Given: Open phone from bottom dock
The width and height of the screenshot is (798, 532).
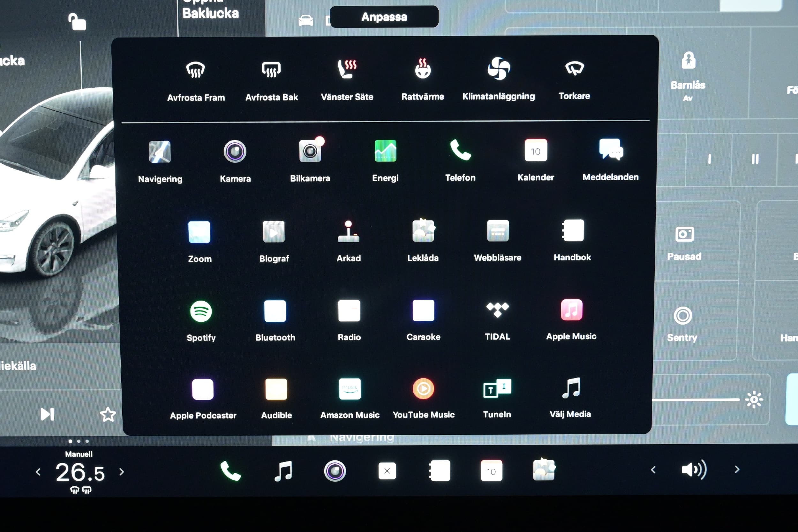Looking at the screenshot, I should 231,471.
